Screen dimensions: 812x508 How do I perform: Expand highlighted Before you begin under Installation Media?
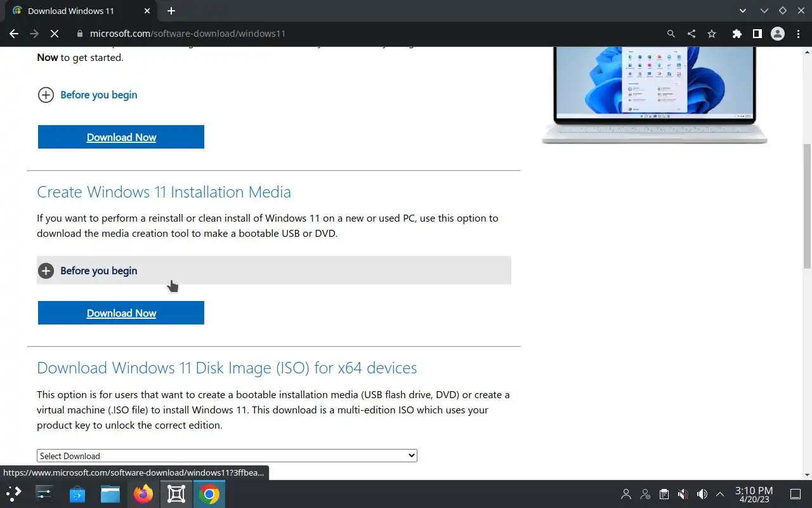273,271
